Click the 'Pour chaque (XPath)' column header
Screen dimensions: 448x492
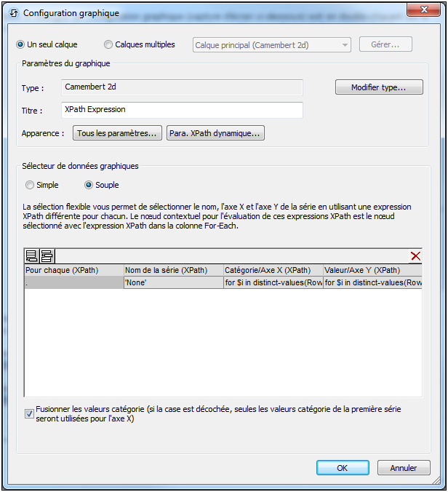pos(73,270)
